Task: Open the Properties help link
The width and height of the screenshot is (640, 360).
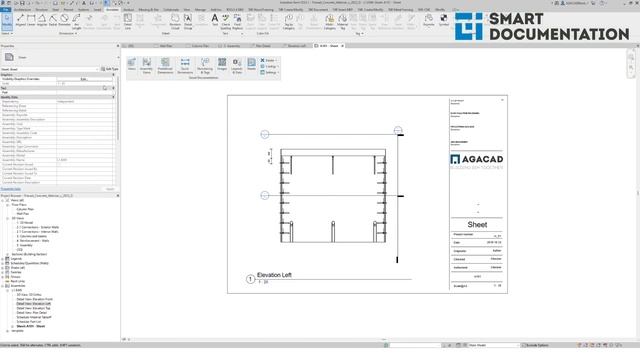Action: coord(11,189)
